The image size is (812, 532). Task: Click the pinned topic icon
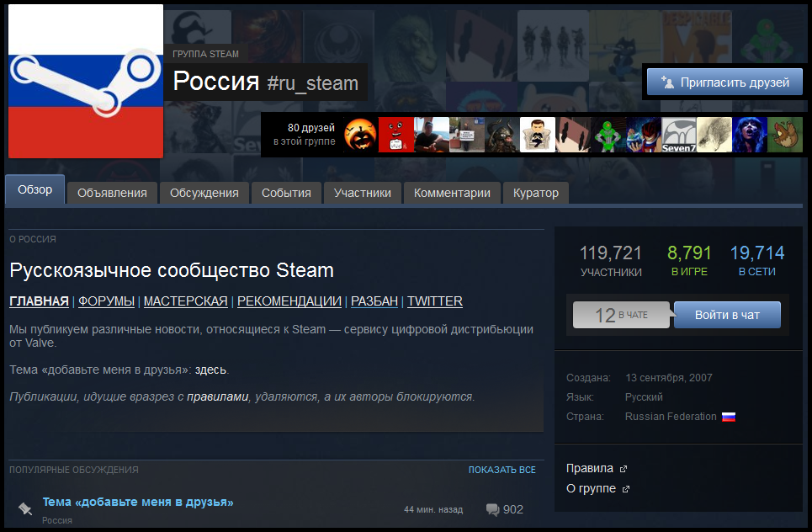25,508
